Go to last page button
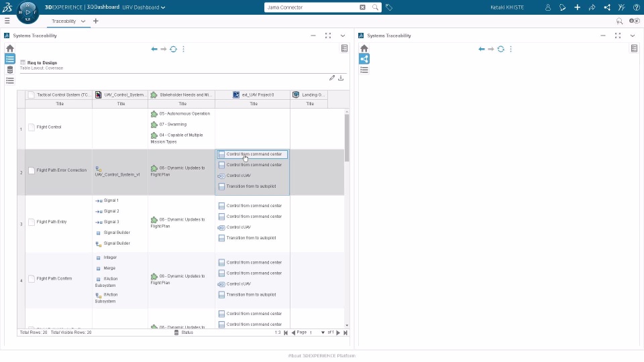The height and width of the screenshot is (362, 644). coord(345,333)
